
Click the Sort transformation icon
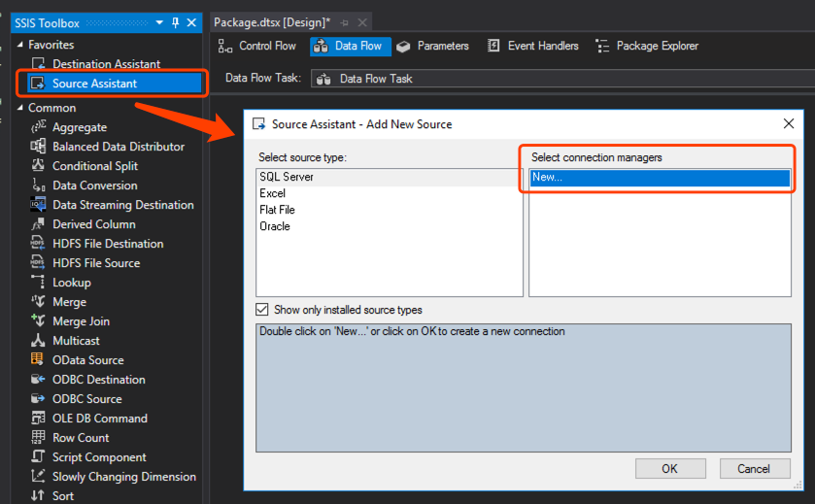tap(38, 495)
